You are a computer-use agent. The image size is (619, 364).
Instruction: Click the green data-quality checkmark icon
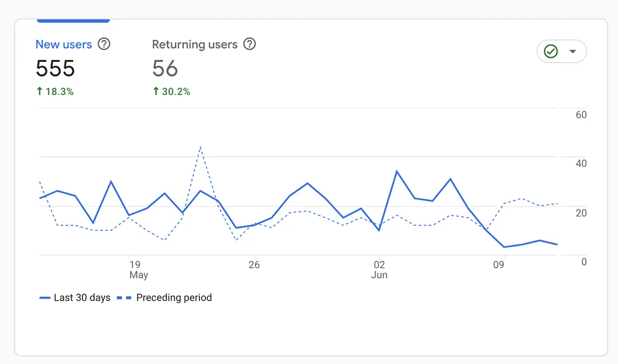551,51
